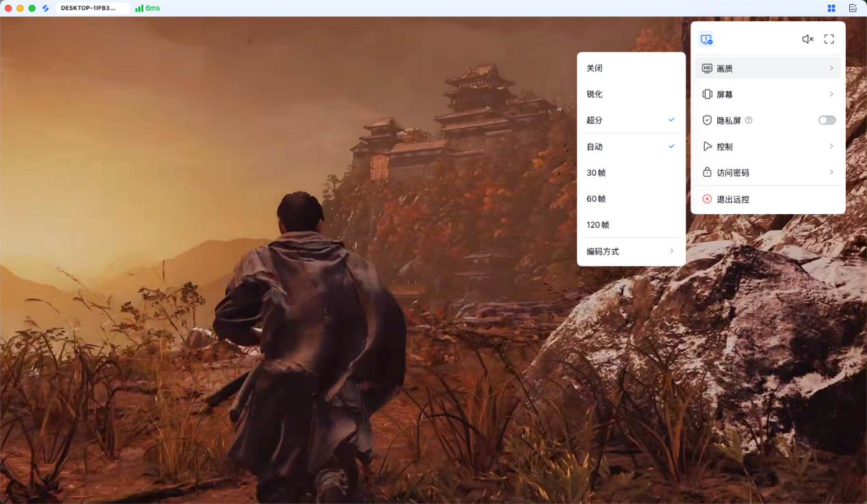Choose the 60 帧 frame rate
867x504 pixels.
click(x=631, y=199)
